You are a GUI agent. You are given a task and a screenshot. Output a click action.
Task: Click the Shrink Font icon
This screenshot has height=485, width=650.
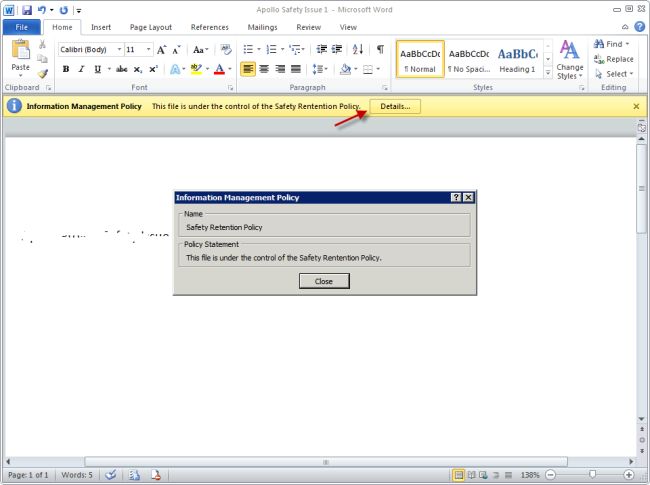point(177,50)
